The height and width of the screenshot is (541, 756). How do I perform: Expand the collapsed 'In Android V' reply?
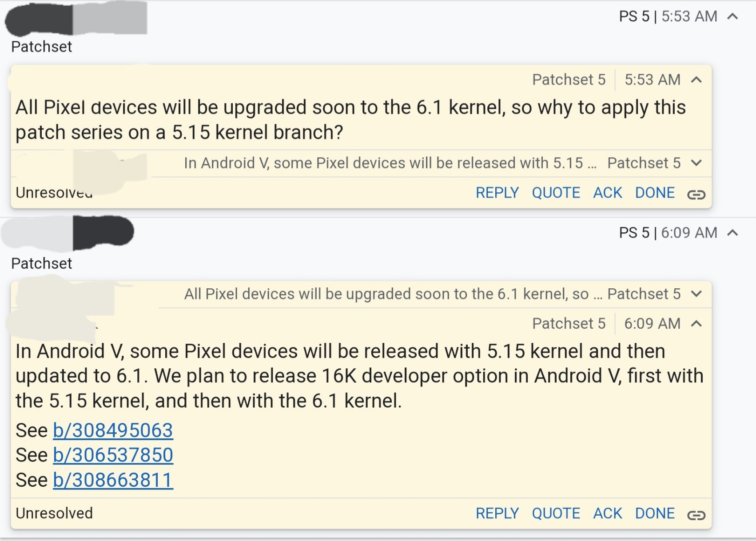(696, 163)
